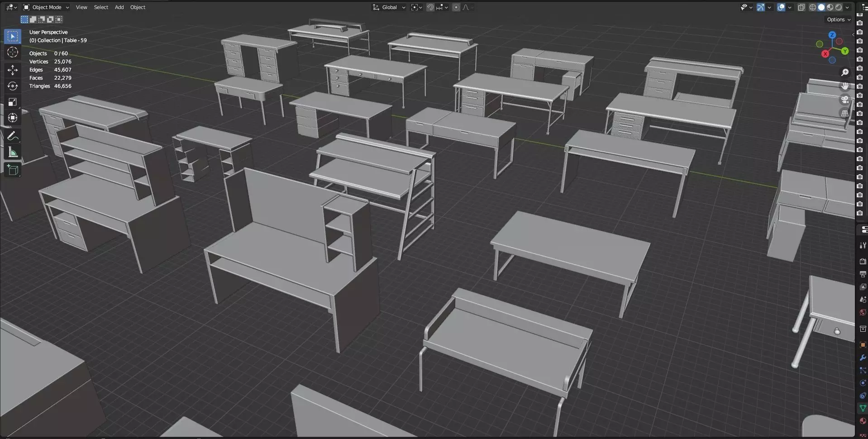This screenshot has width=868, height=439.
Task: Open the View menu
Action: click(x=81, y=7)
